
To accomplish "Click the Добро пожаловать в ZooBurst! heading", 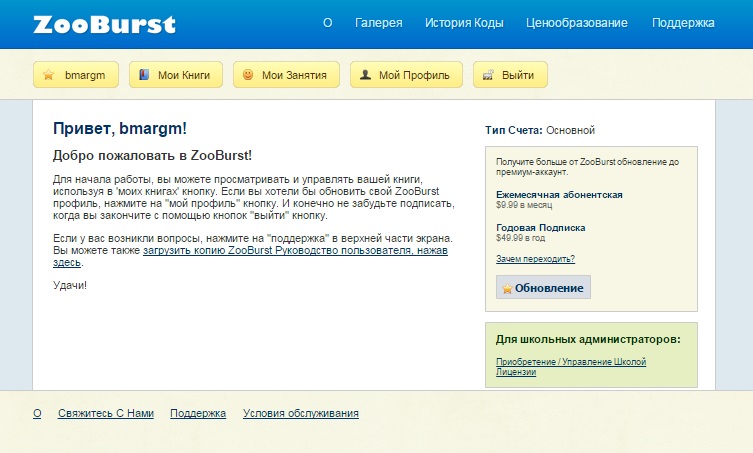I will (152, 155).
